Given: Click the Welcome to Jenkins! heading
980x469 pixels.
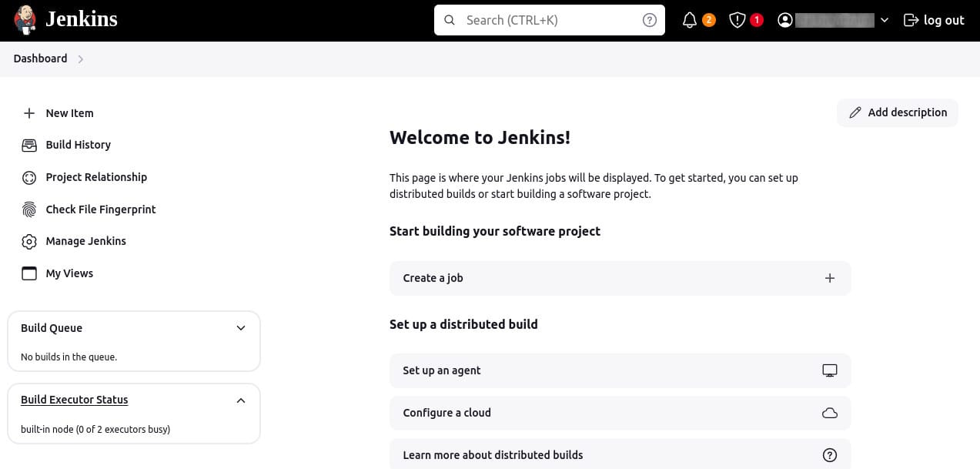Looking at the screenshot, I should 480,138.
